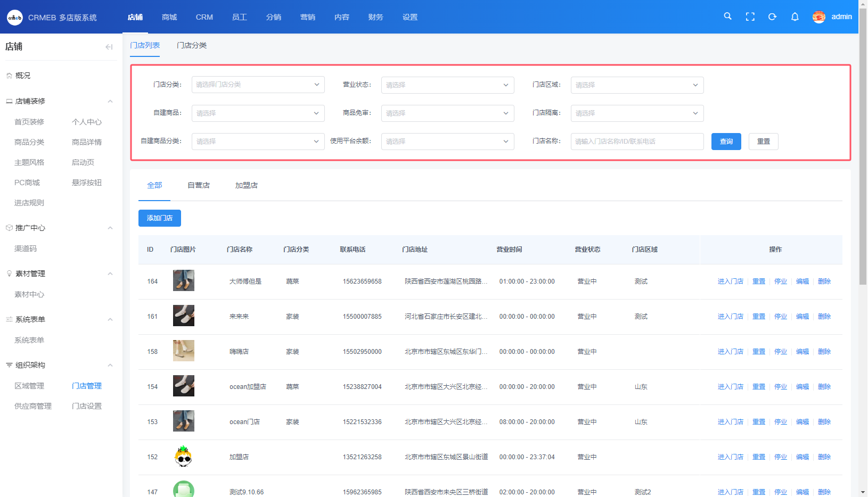This screenshot has width=868, height=497.
Task: Click the 组织架构 section icon
Action: pyautogui.click(x=9, y=365)
